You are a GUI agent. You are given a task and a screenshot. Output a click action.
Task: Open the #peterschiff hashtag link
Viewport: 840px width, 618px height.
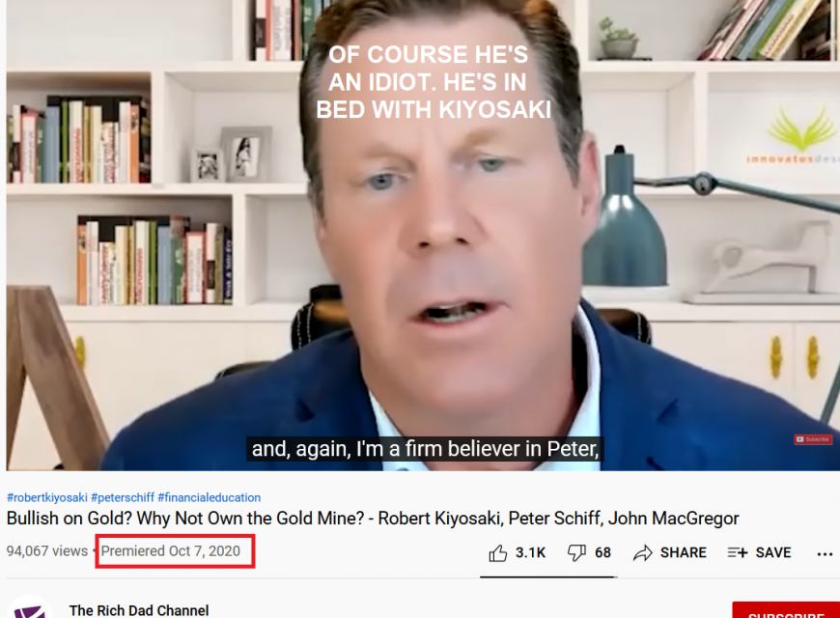[123, 497]
